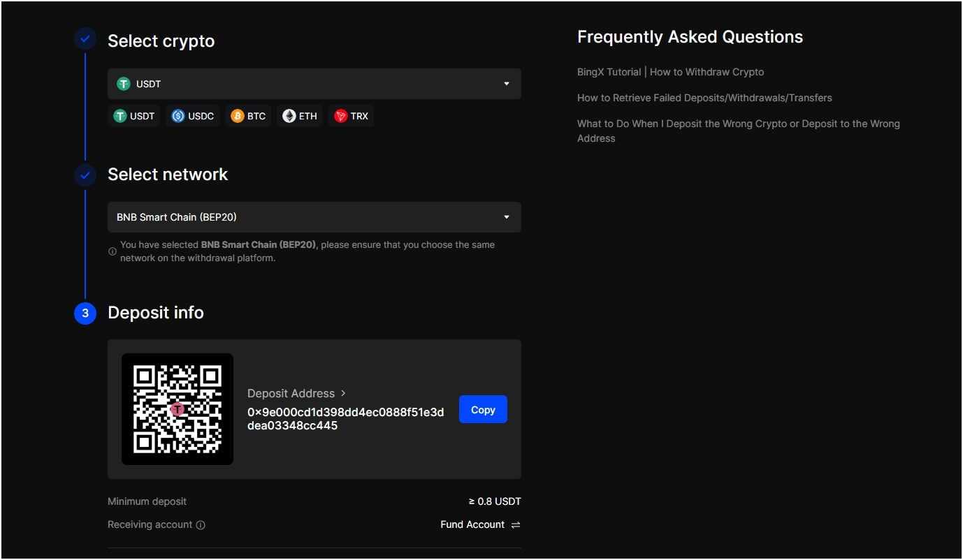The height and width of the screenshot is (560, 963).
Task: Expand the Deposit Address chevron
Action: pos(343,394)
